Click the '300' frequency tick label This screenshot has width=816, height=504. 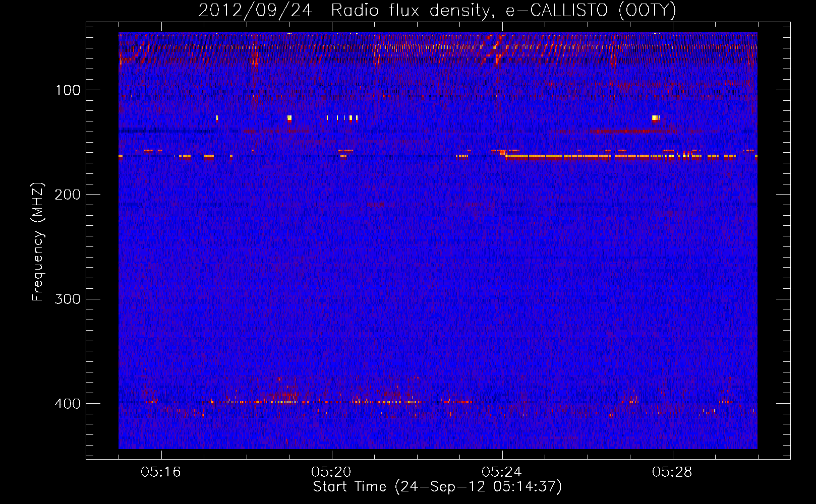pos(68,299)
